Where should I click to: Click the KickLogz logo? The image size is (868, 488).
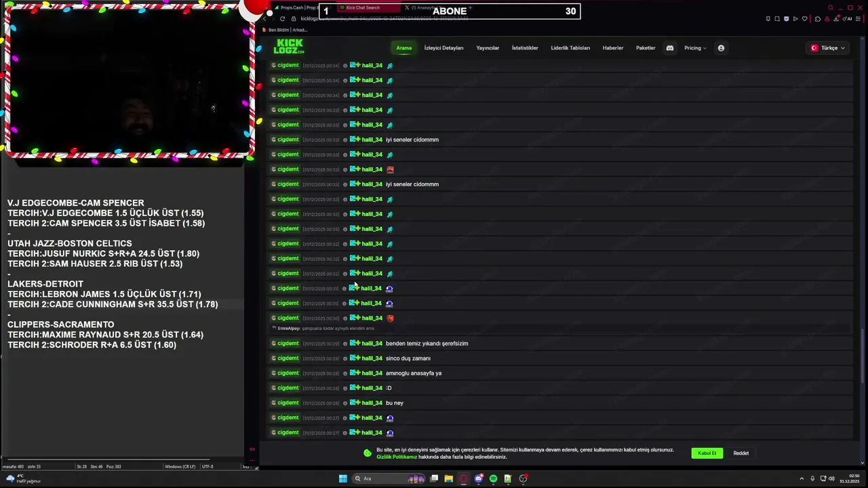[x=289, y=47]
